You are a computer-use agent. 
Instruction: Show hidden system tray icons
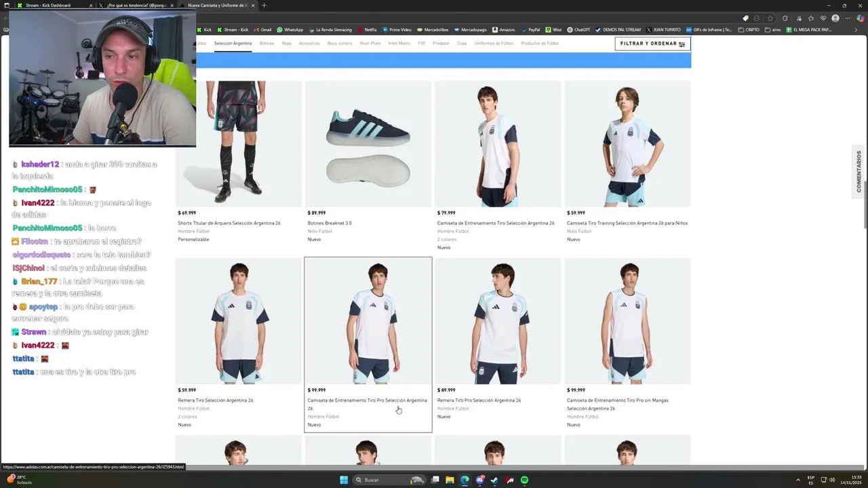[x=798, y=480]
